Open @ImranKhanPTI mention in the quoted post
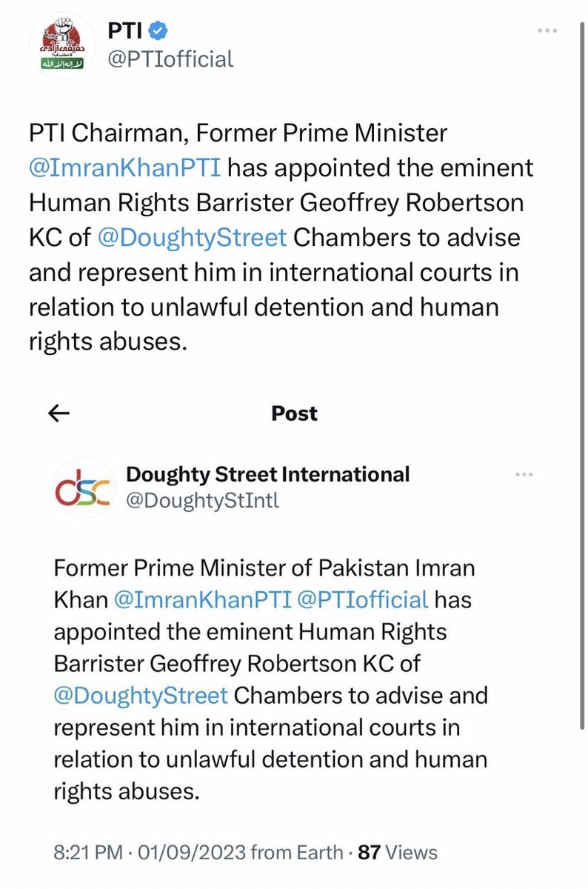This screenshot has height=889, width=588. tap(201, 599)
